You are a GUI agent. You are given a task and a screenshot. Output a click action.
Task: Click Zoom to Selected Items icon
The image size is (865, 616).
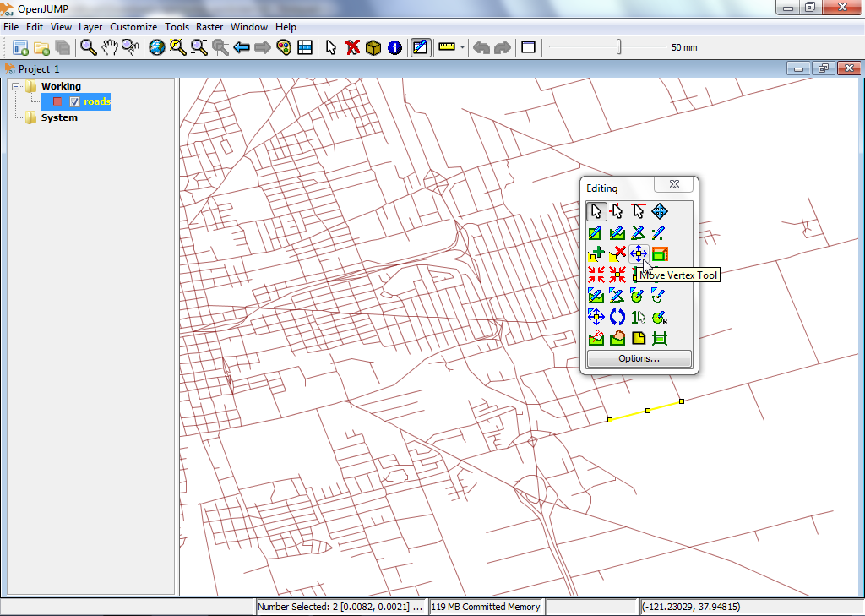[177, 47]
